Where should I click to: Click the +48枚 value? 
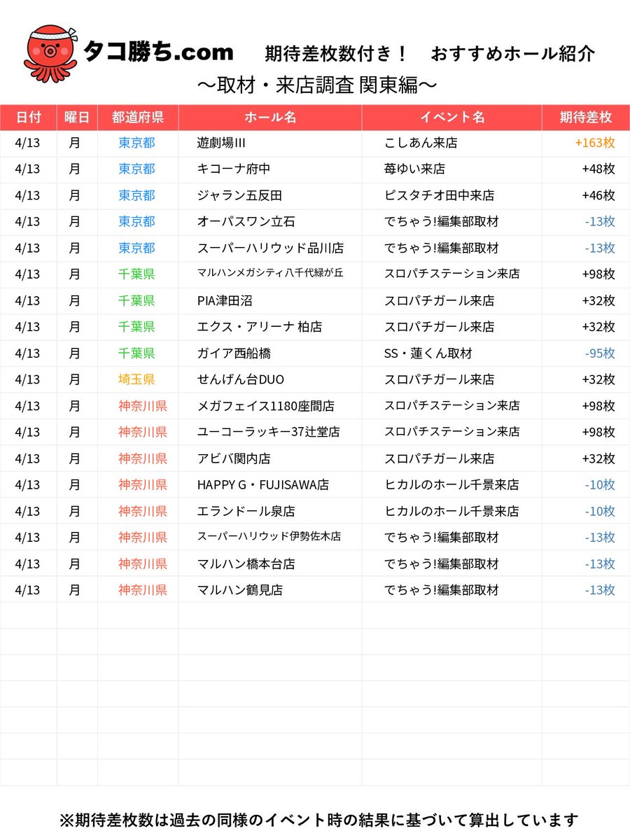[x=598, y=169]
